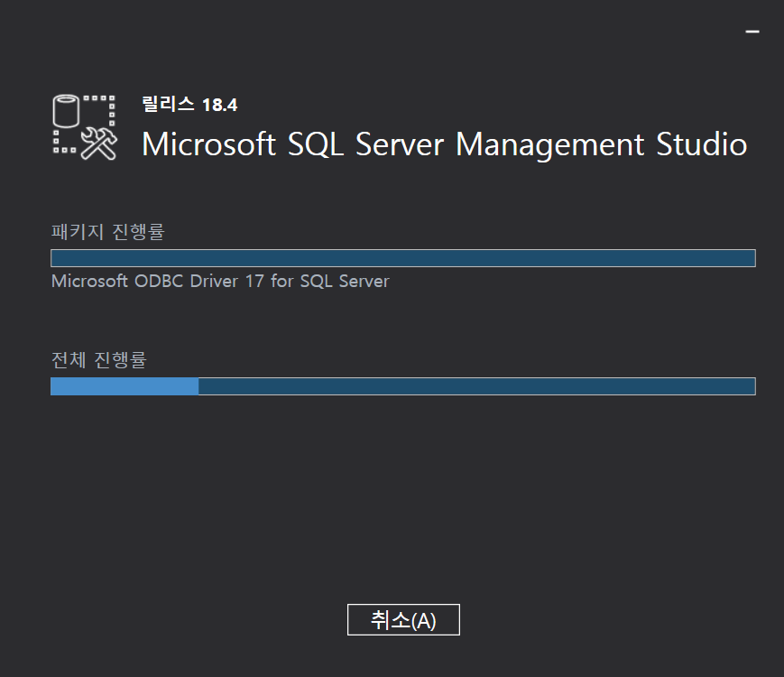This screenshot has width=784, height=677.
Task: Minimize the SSMS installer window
Action: (x=752, y=32)
